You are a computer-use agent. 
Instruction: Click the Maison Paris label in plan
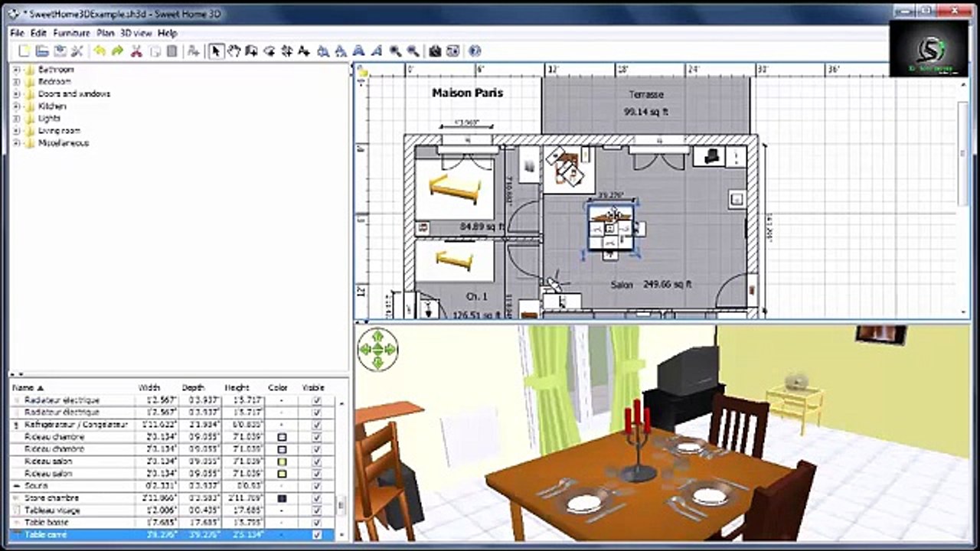tap(467, 93)
